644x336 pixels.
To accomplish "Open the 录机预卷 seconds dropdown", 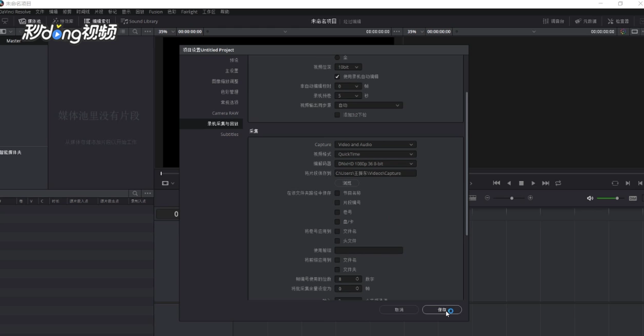I will coord(348,96).
